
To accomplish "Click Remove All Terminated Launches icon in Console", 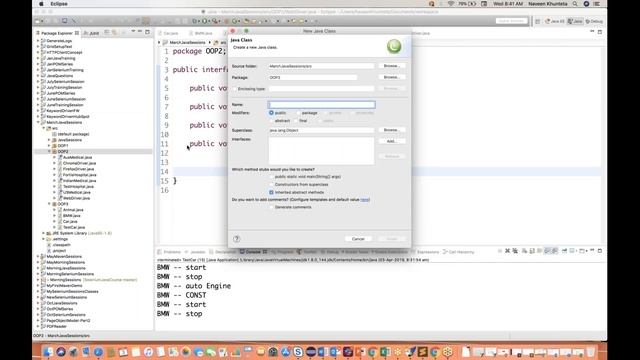I will click(515, 251).
